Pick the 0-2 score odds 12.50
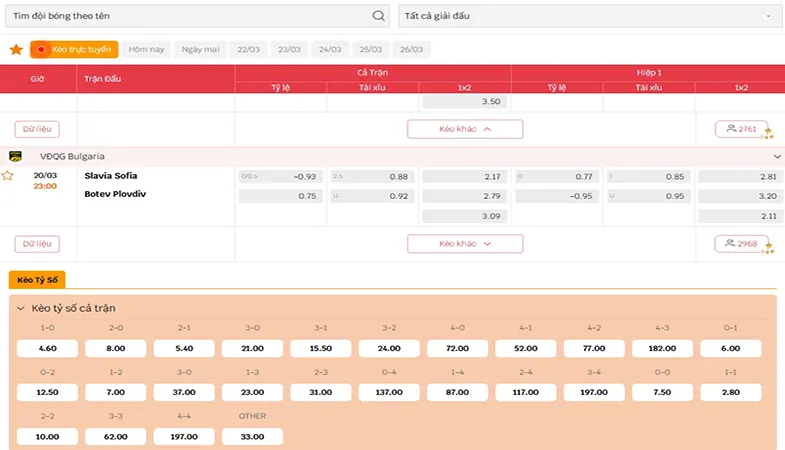Image resolution: width=785 pixels, height=450 pixels. pyautogui.click(x=48, y=392)
